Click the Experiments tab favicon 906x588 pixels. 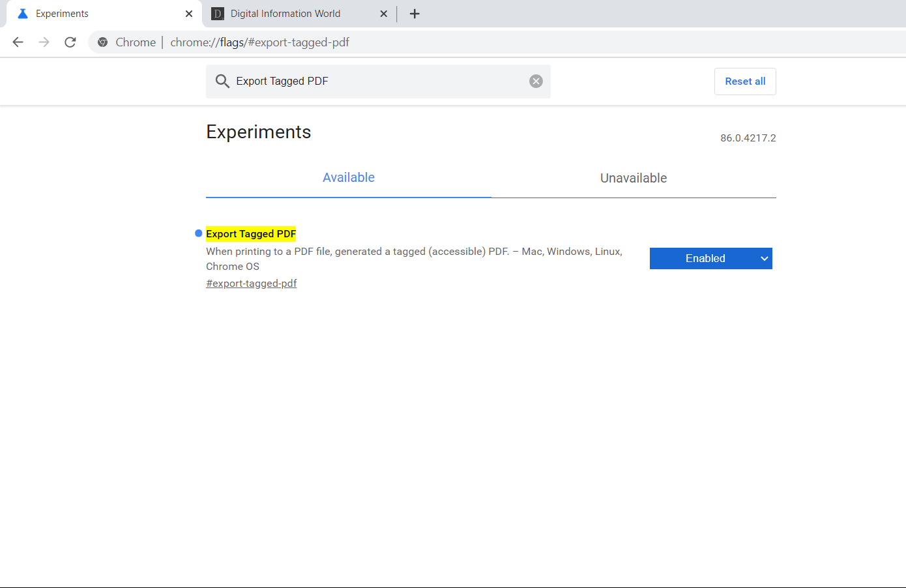coord(22,13)
